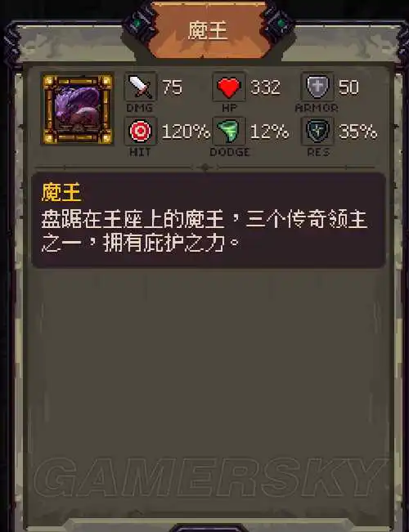Click the red target HIT icon
Viewport: 409px width, 532px height.
141,131
